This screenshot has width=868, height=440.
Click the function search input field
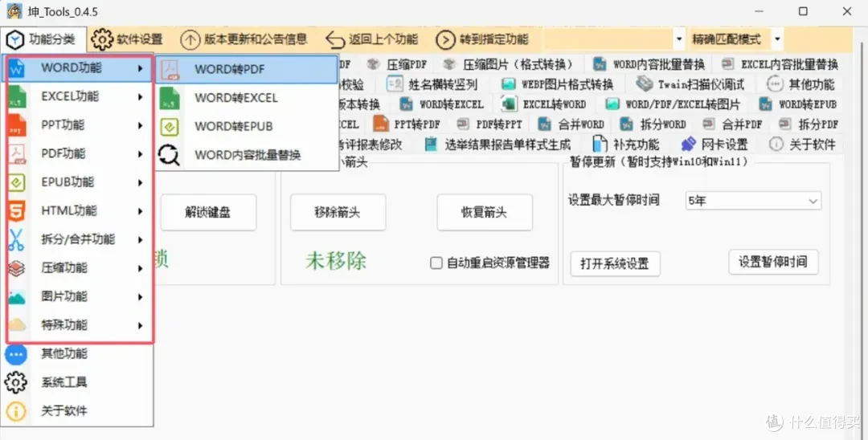(608, 39)
